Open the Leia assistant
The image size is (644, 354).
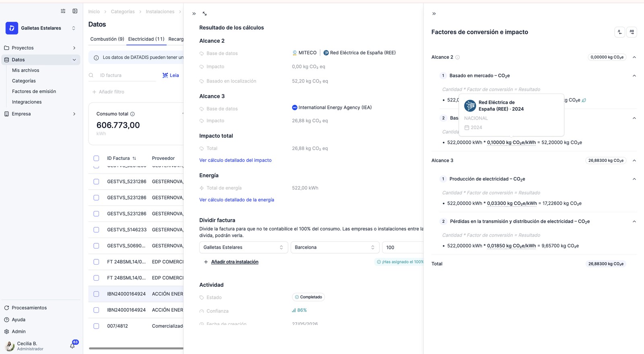[171, 75]
